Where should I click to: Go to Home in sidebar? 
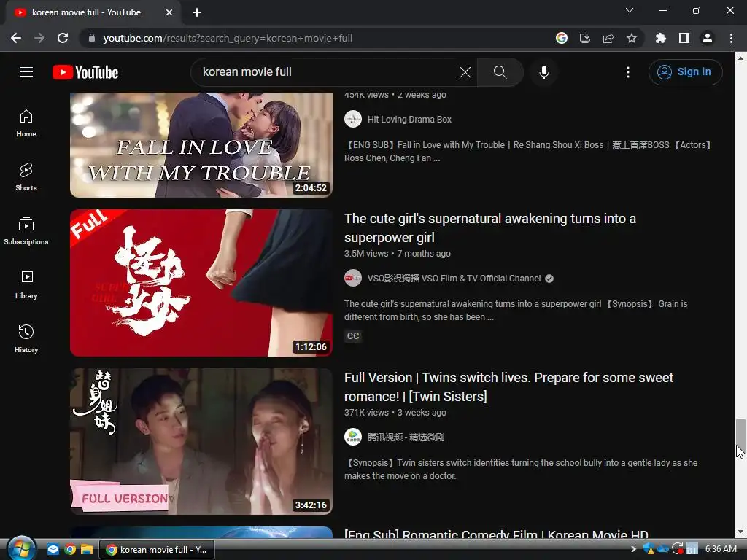[26, 123]
